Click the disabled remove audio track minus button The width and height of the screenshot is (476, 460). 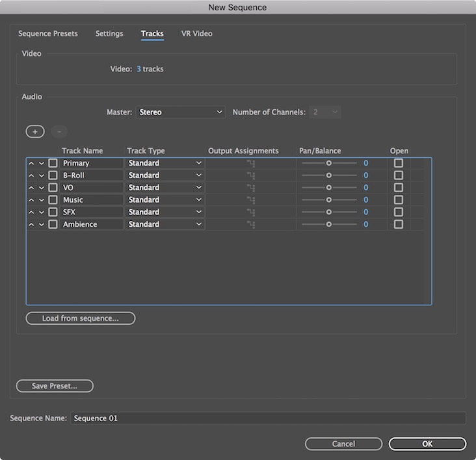click(x=59, y=132)
